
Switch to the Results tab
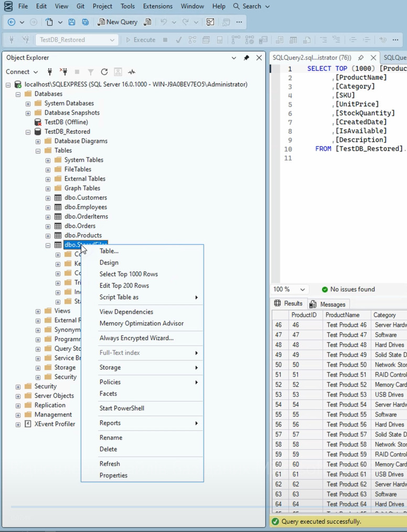[288, 303]
